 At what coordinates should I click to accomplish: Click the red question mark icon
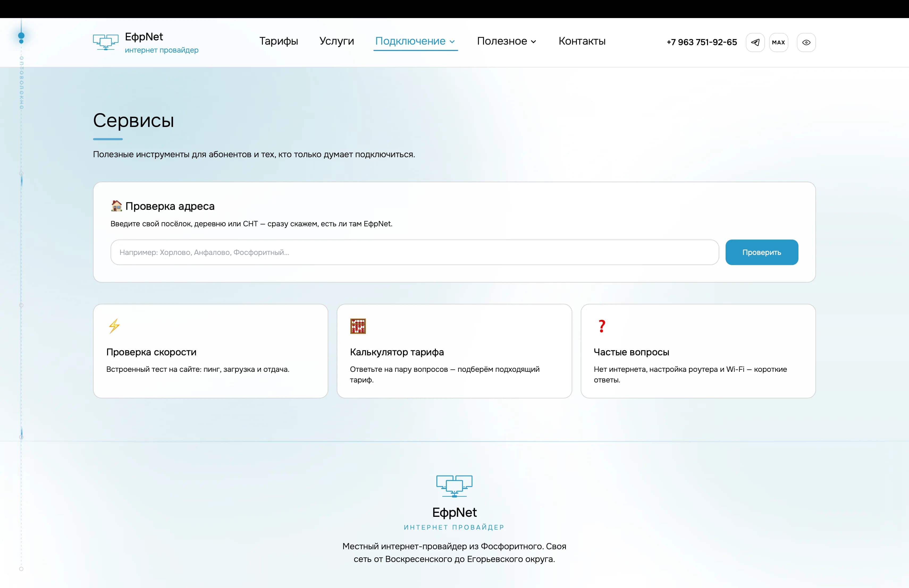(601, 326)
